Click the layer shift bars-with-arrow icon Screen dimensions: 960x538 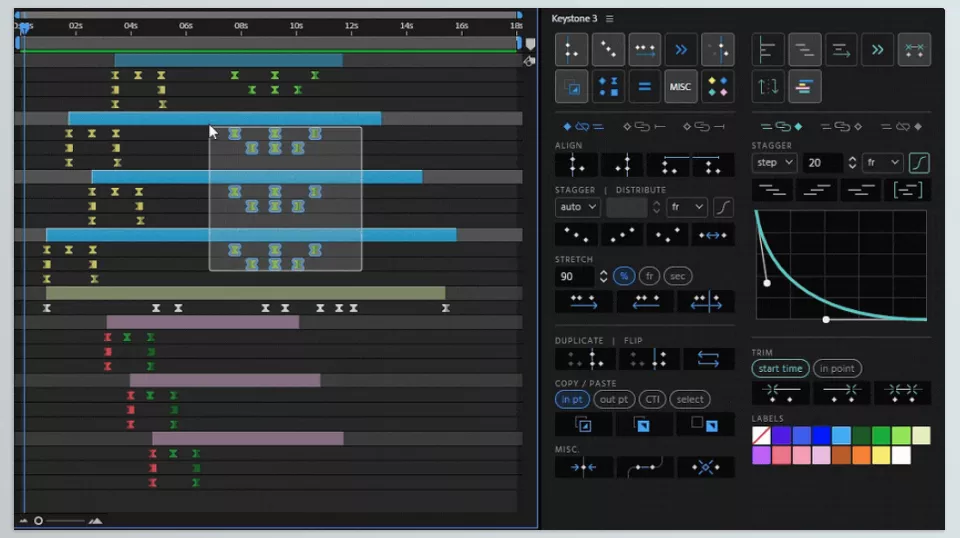pyautogui.click(x=841, y=50)
